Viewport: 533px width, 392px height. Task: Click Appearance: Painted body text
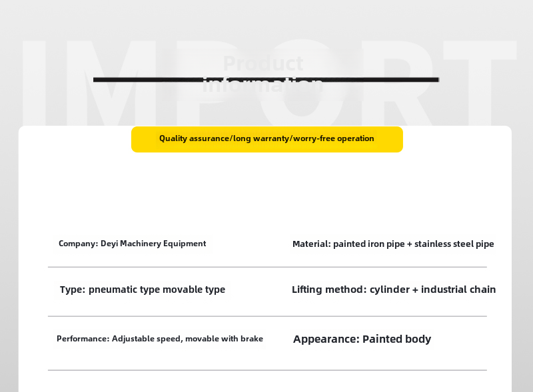point(362,339)
